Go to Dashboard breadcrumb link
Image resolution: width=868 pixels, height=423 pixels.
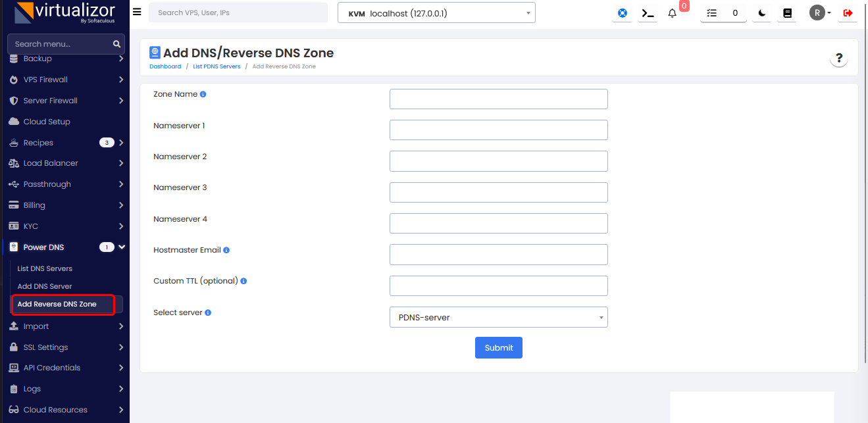tap(165, 66)
